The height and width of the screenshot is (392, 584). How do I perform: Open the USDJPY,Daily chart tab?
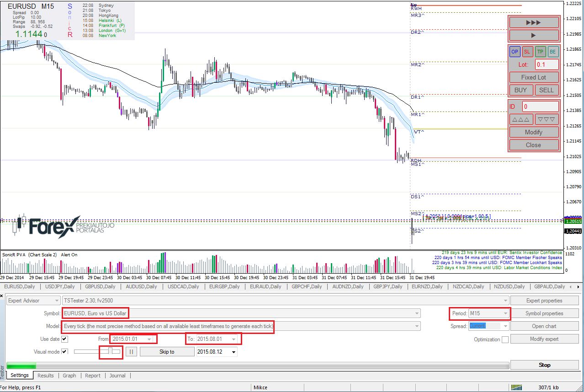[59, 286]
